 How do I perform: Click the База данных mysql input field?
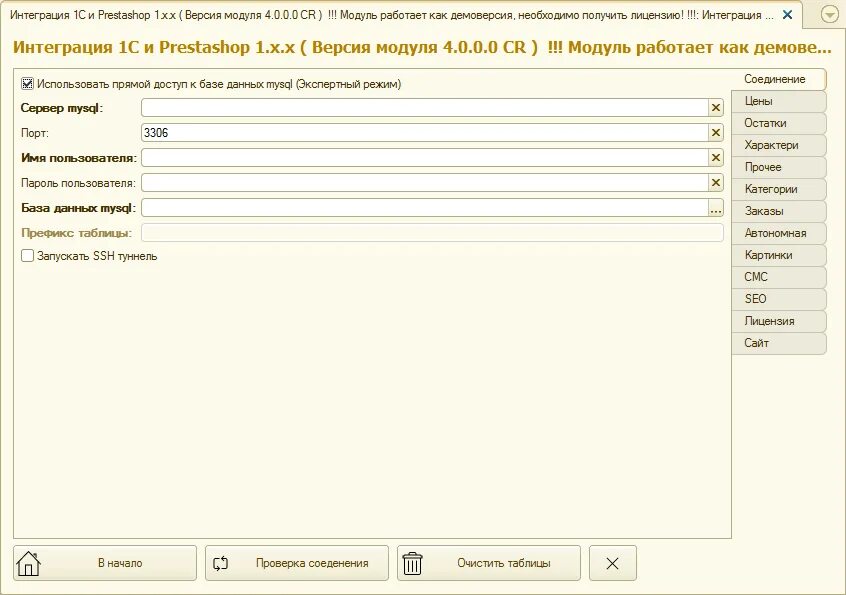pyautogui.click(x=425, y=208)
